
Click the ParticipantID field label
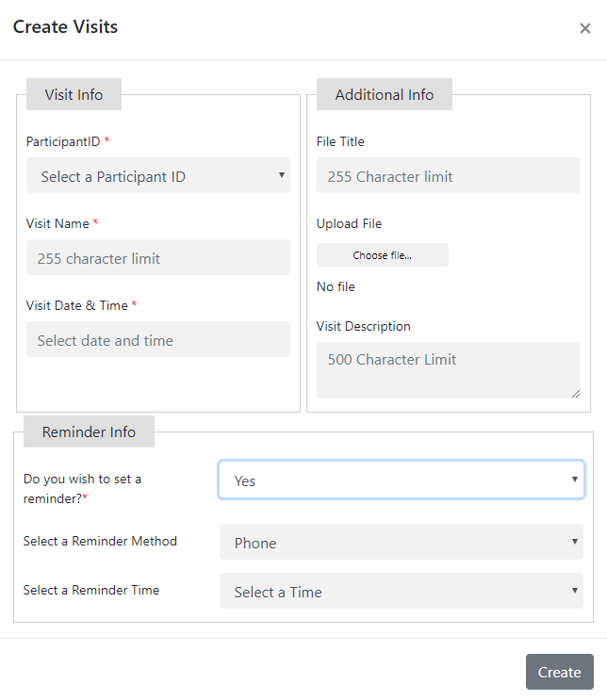point(63,141)
